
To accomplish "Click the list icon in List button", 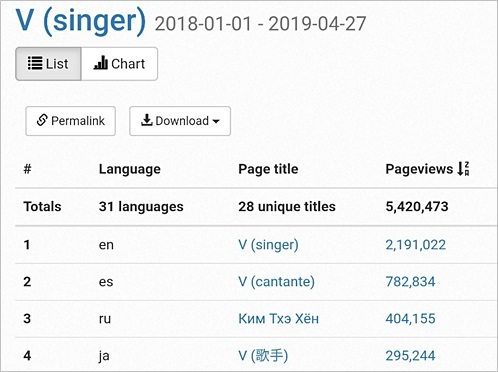I will (x=35, y=63).
